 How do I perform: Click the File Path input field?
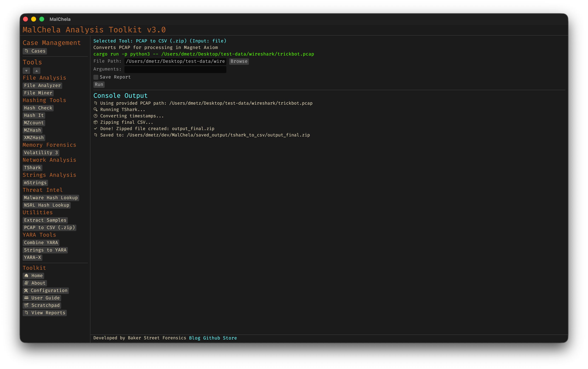tap(175, 61)
